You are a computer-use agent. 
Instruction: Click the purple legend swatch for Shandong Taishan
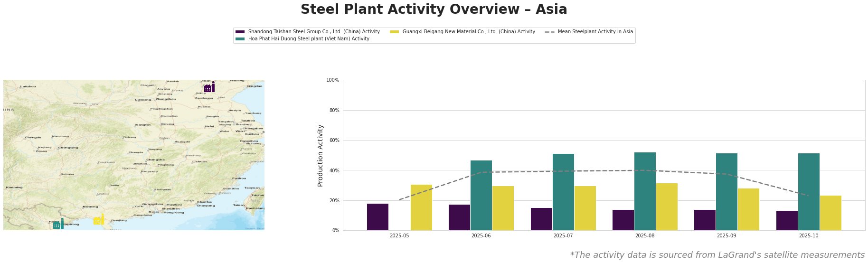240,32
